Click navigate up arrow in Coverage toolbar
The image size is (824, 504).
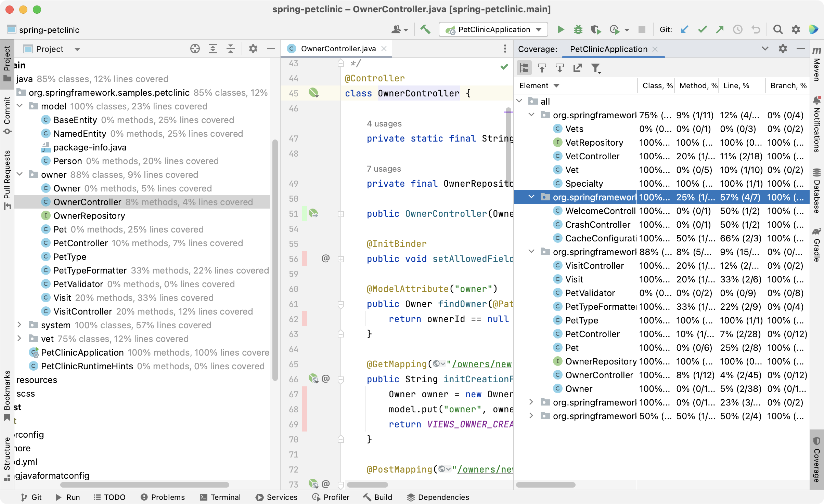coord(542,68)
